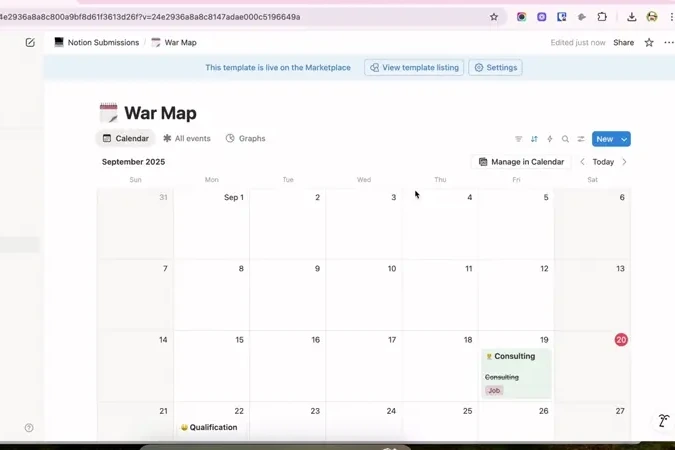Viewport: 675px width, 450px height.
Task: Open the help question mark icon
Action: 29,428
